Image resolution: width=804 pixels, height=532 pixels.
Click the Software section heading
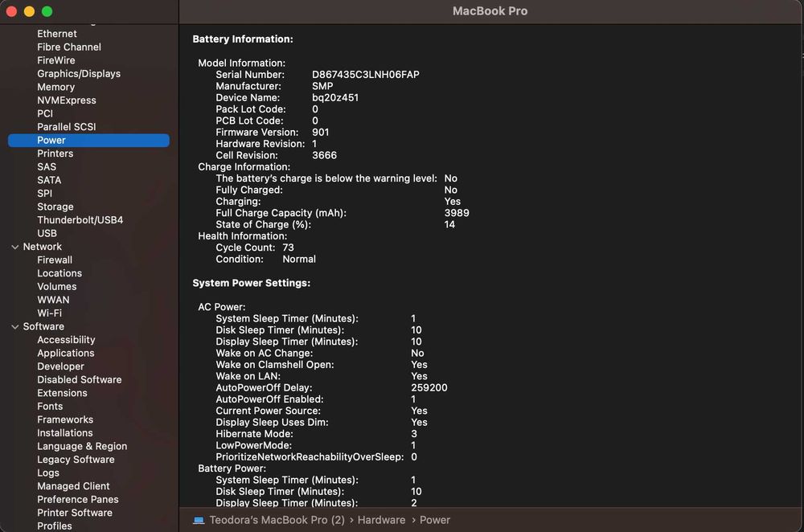click(x=43, y=327)
